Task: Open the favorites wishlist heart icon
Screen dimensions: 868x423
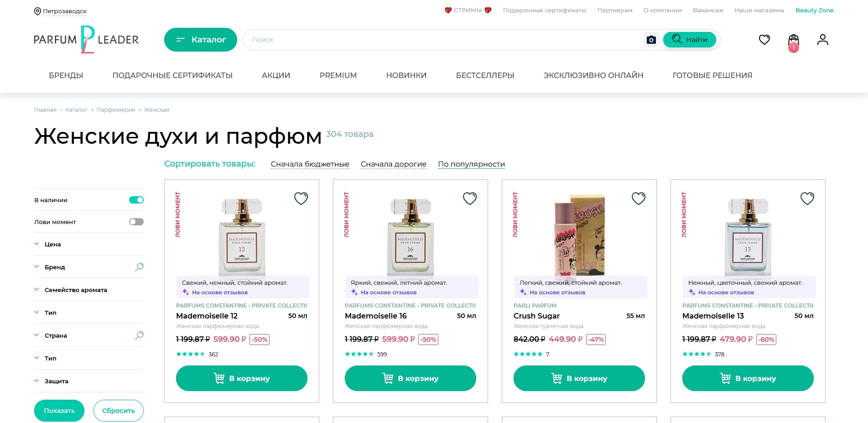Action: coord(764,40)
